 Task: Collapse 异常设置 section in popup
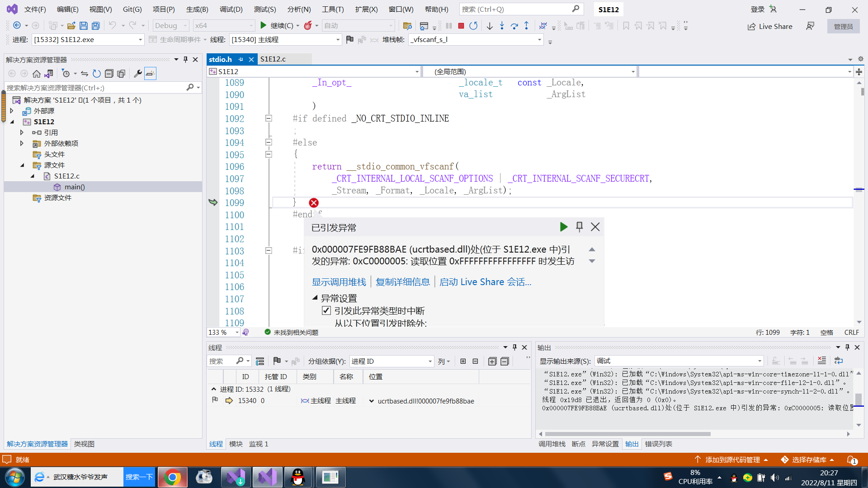click(315, 298)
